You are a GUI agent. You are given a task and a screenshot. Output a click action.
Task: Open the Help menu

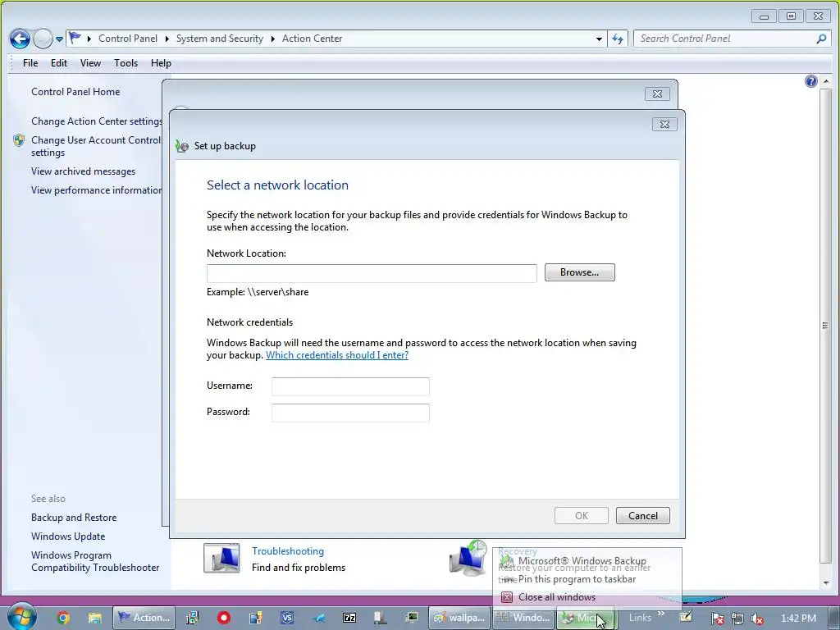[x=161, y=63]
